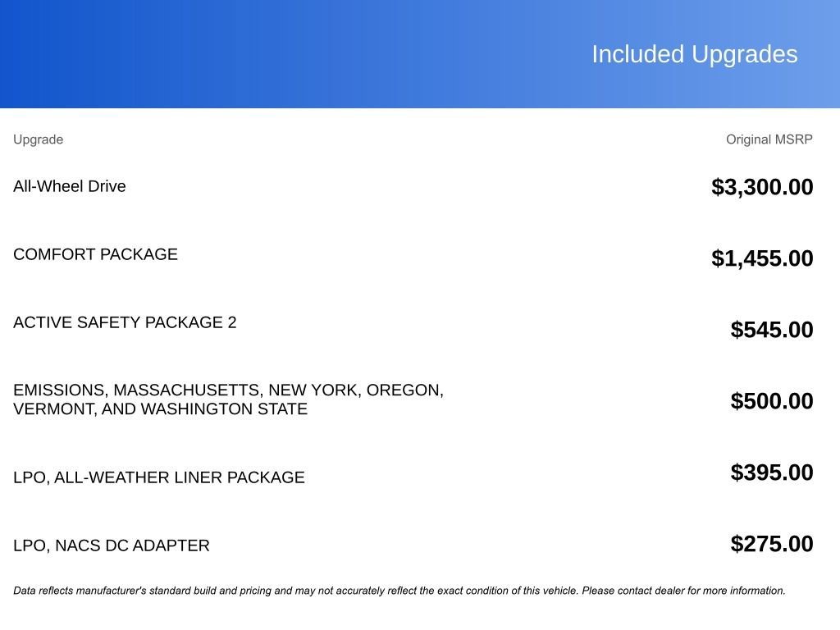Select ACTIVE SAFETY PACKAGE 2 item
Image resolution: width=840 pixels, height=630 pixels.
(125, 322)
